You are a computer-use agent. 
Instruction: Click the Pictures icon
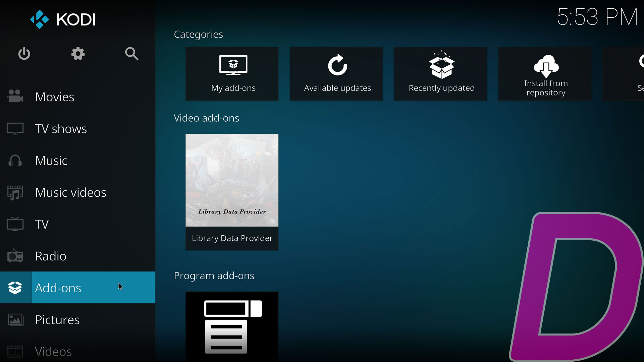[x=15, y=320]
